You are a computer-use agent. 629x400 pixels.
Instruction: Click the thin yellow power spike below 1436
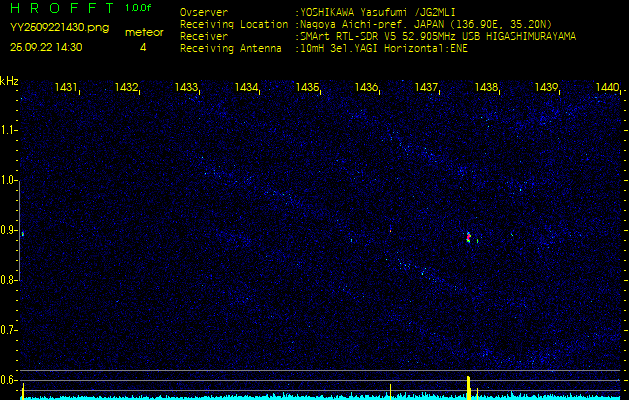(x=390, y=392)
